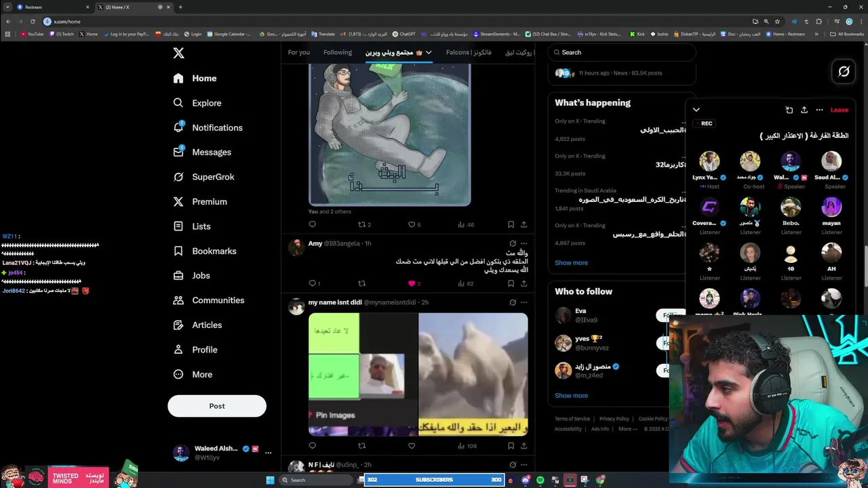Open the Premium page

tap(200, 201)
